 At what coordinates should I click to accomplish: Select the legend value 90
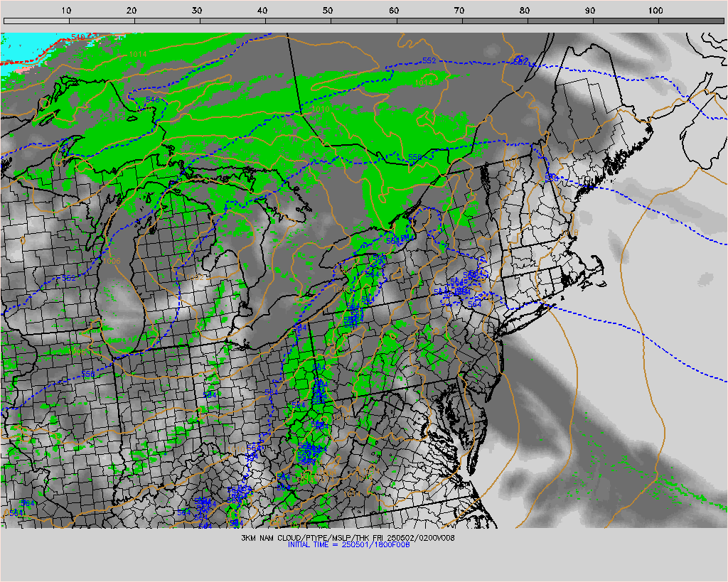click(x=590, y=10)
